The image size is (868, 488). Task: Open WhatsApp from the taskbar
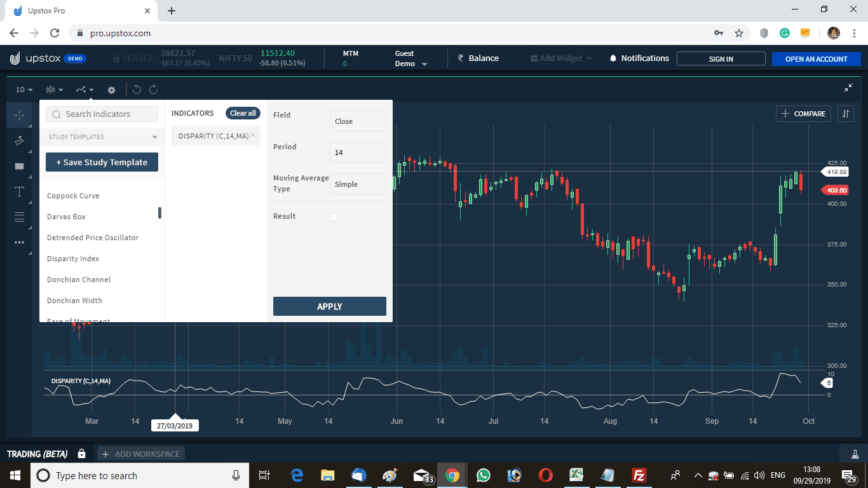[483, 475]
